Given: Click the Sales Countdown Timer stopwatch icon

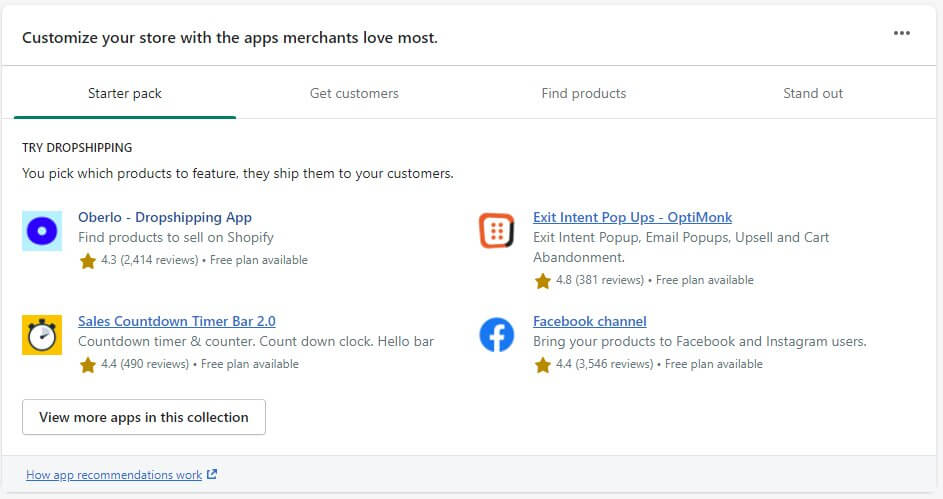Looking at the screenshot, I should pyautogui.click(x=42, y=335).
